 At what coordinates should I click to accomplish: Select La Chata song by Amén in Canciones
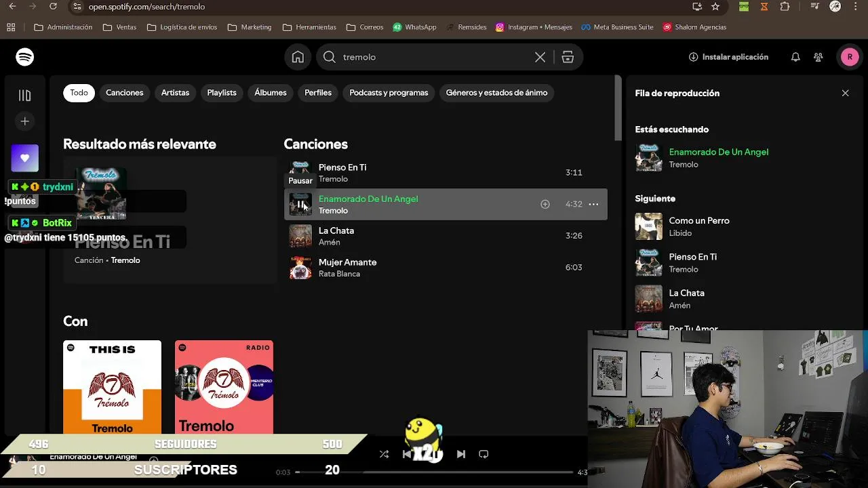click(x=446, y=236)
